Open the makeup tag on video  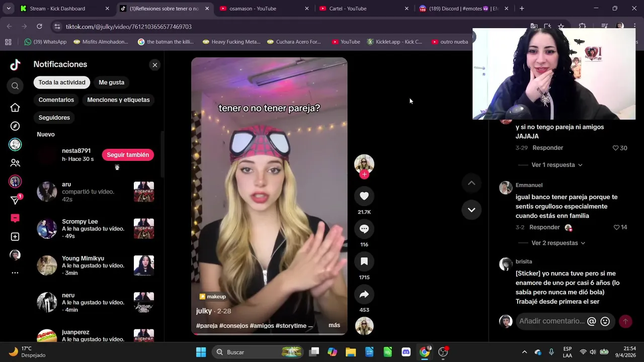[212, 297]
